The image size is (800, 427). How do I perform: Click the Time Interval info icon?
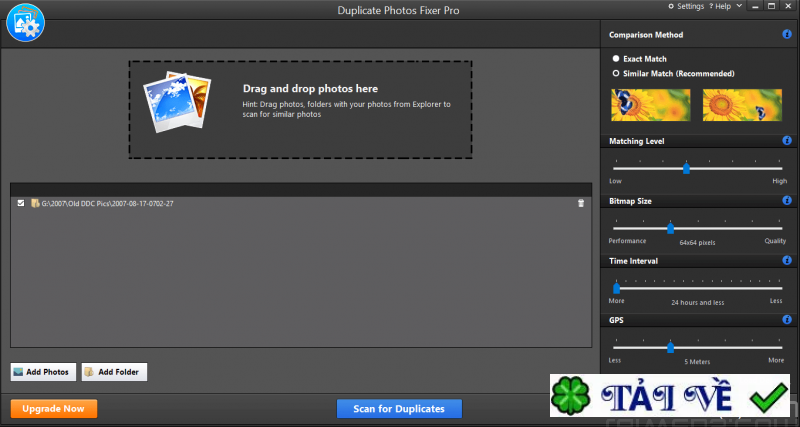787,260
